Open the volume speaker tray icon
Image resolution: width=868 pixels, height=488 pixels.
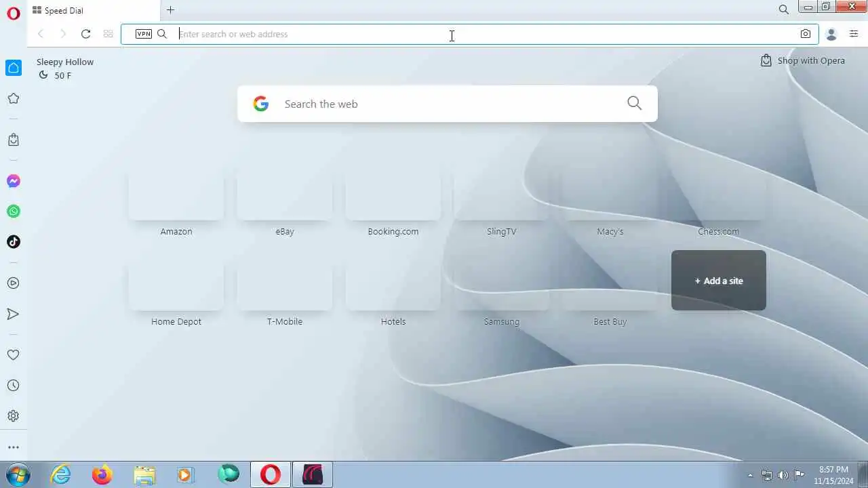[x=783, y=475]
